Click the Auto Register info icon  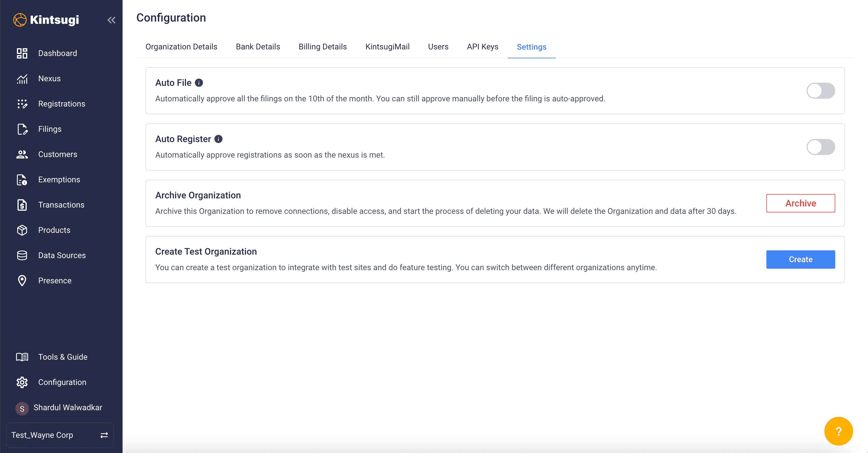[x=218, y=139]
